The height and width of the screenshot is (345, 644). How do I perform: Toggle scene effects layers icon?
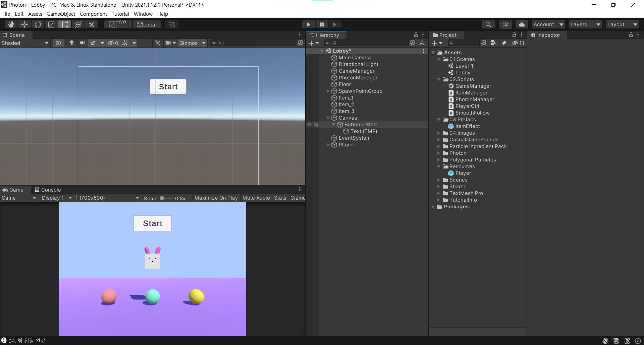coord(93,43)
